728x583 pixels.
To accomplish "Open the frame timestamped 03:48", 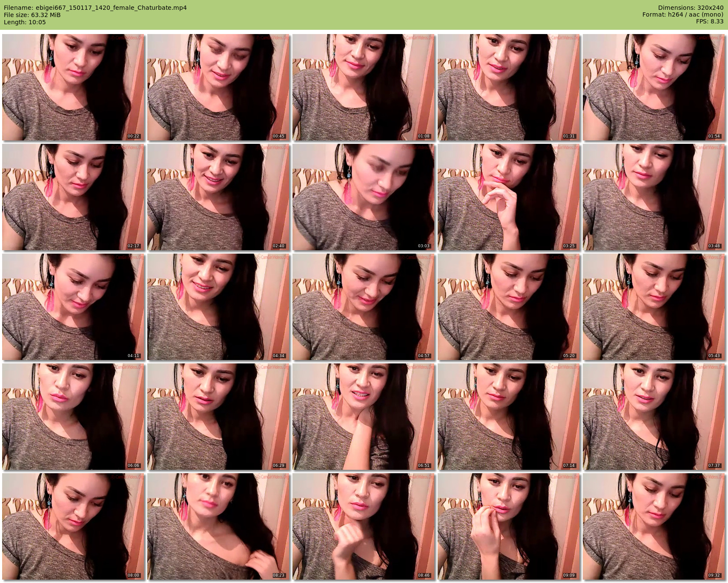I will pos(654,197).
